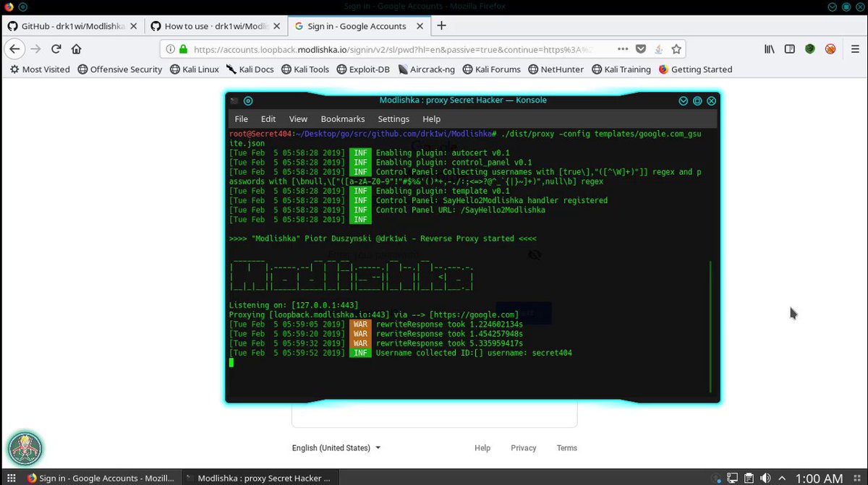The width and height of the screenshot is (868, 485).
Task: Open Kali Tools bookmark
Action: [x=305, y=69]
